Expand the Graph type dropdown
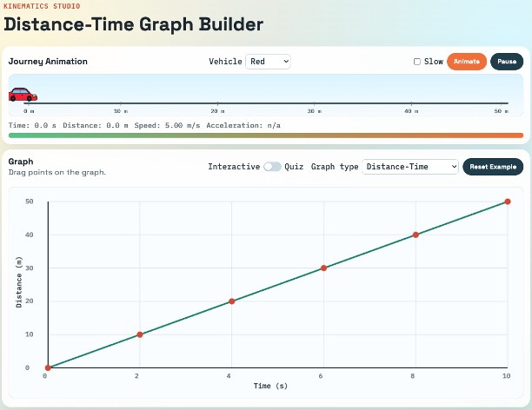 tap(411, 167)
